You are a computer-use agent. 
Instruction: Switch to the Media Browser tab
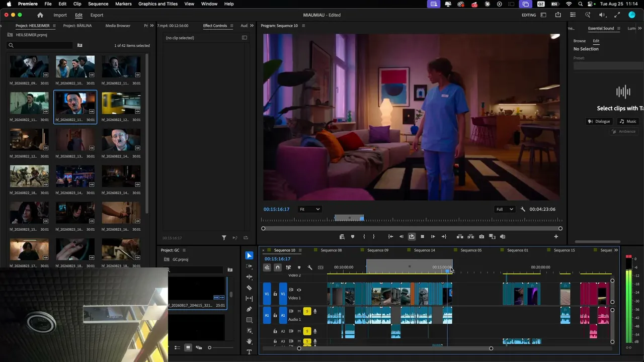coord(118,26)
